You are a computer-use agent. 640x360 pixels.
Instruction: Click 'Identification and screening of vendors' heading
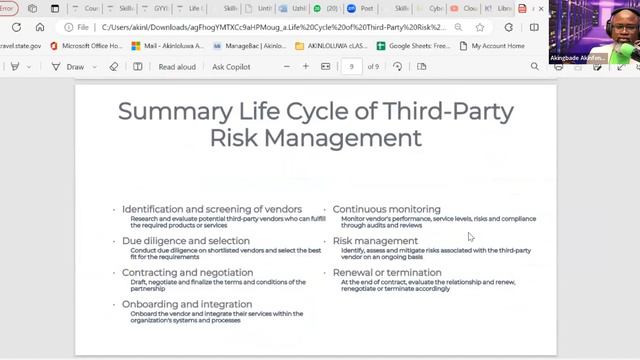pos(212,209)
